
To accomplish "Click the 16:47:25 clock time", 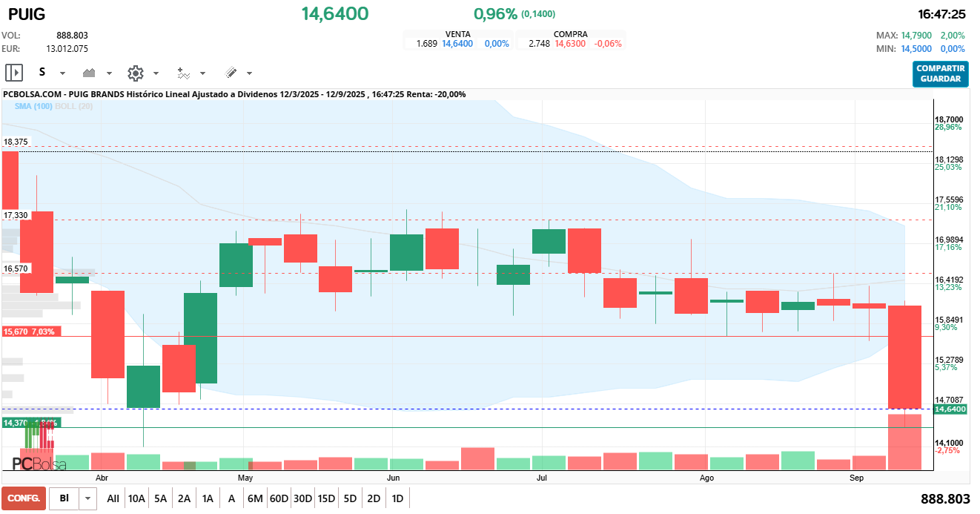I will 941,14.
